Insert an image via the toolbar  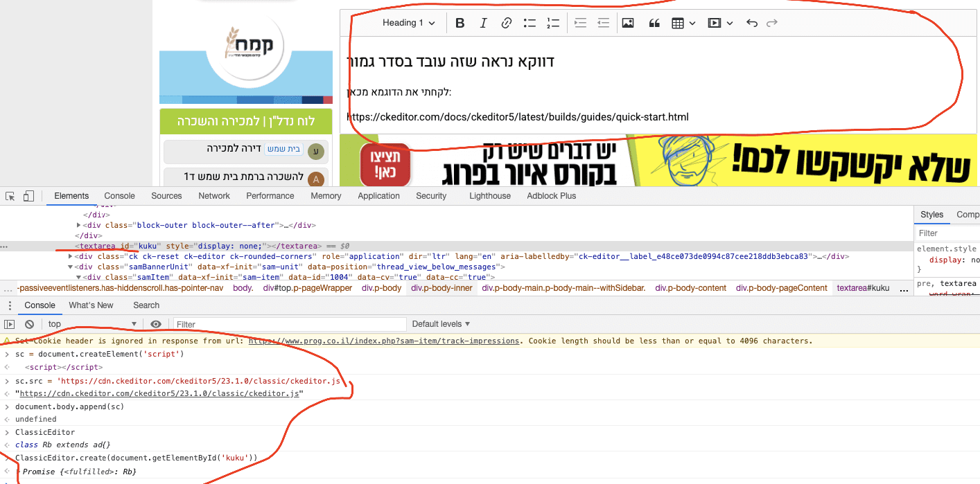628,23
